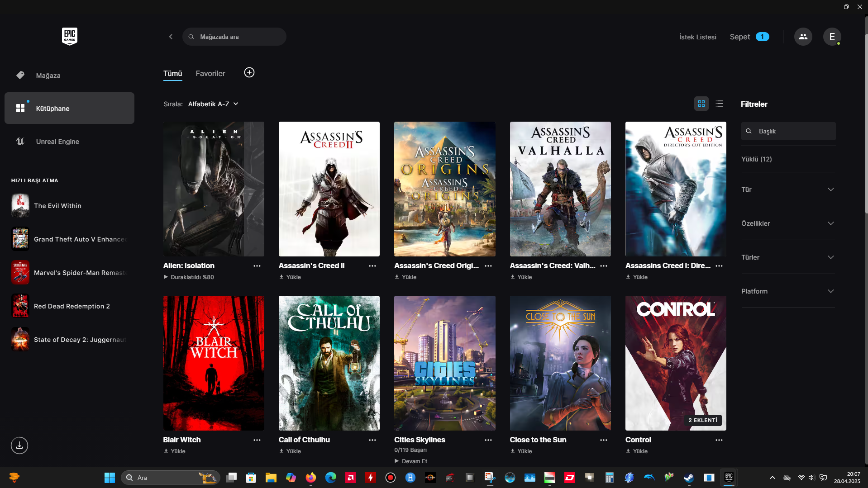Launch State of Decay 2 Juggernaut shortcut
The width and height of the screenshot is (868, 488).
point(69,340)
